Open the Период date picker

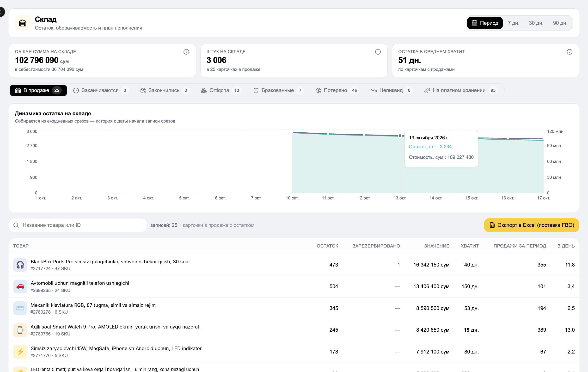[485, 23]
